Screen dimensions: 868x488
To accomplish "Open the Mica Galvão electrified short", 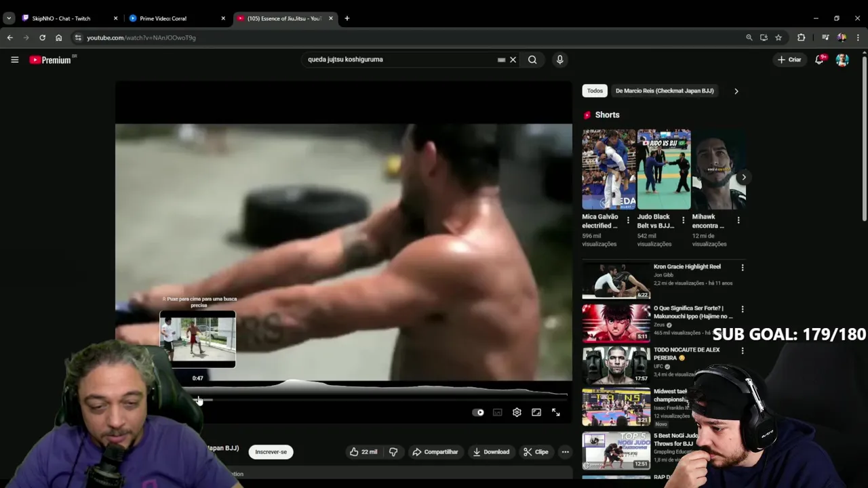I will click(x=608, y=169).
